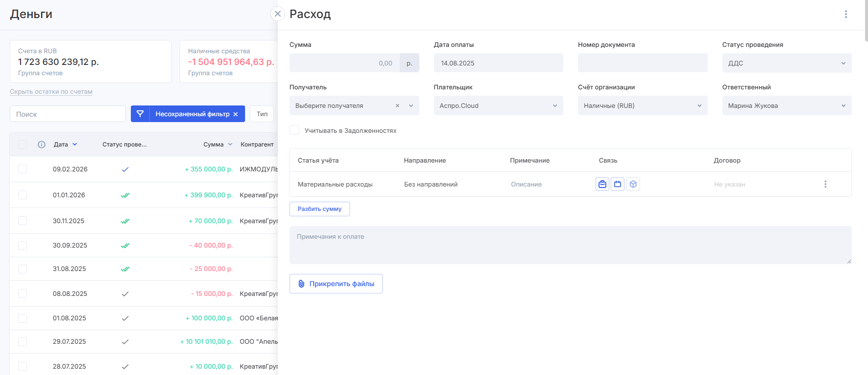This screenshot has height=375, width=868.
Task: Select the row checkbox for 30.11.2025
Action: click(x=22, y=221)
